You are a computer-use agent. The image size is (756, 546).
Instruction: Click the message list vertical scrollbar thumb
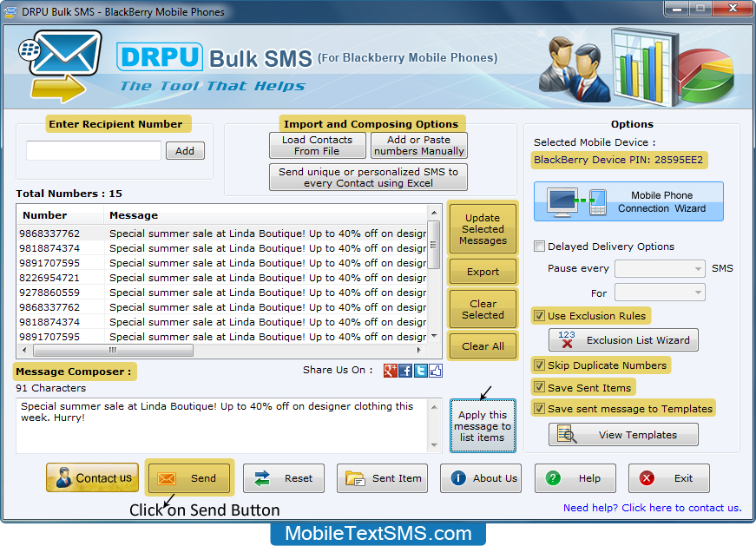[x=433, y=244]
